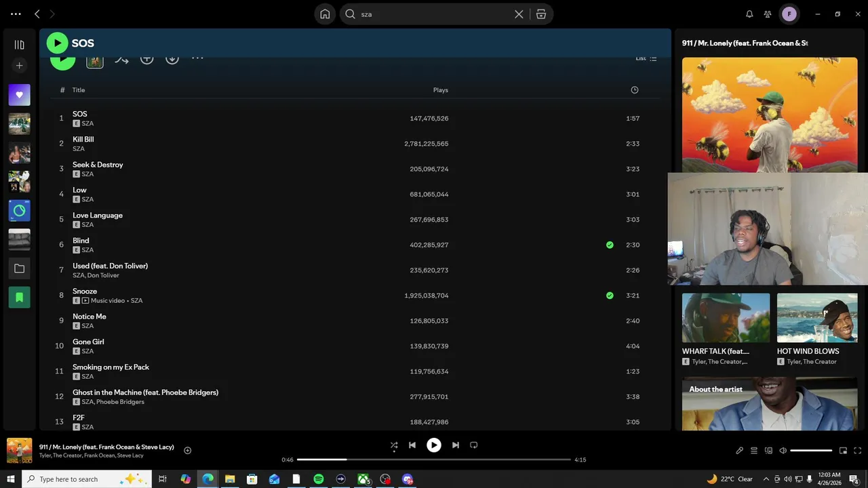868x488 pixels.
Task: Show lyrics with the microphone icon
Action: (740, 451)
